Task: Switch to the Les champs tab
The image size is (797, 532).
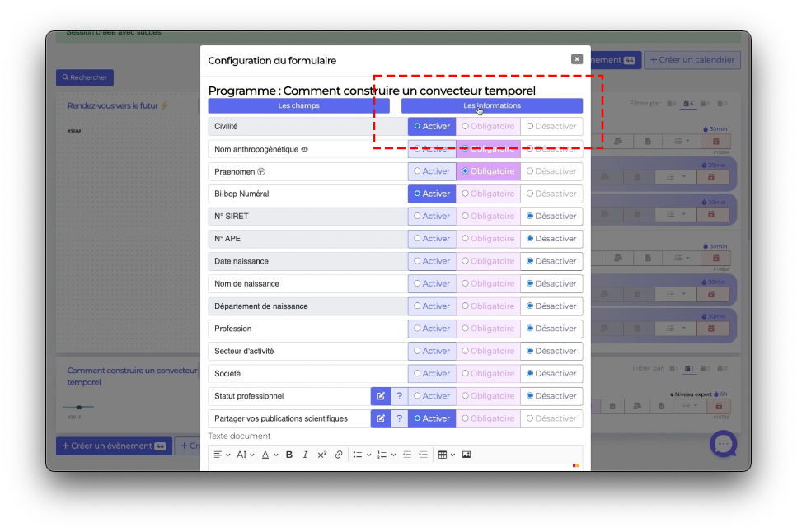Action: click(x=298, y=105)
